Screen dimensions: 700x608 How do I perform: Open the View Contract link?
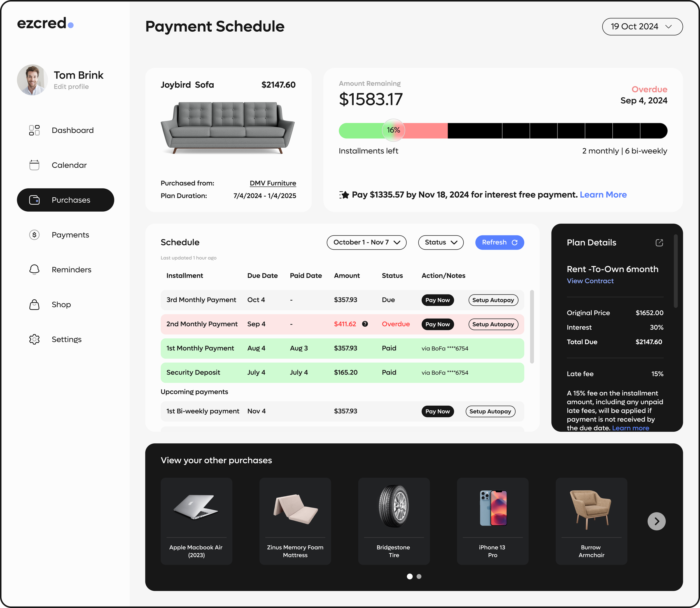click(590, 281)
